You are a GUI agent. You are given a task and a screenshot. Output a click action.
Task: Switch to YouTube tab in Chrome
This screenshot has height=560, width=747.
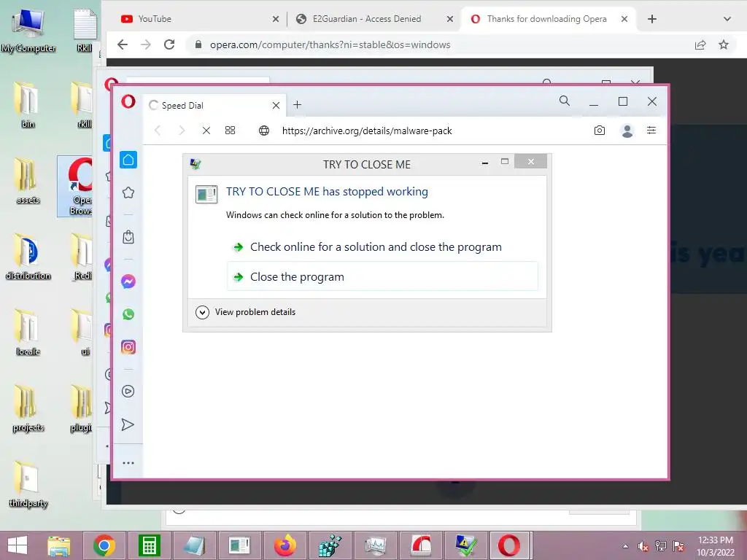(198, 19)
